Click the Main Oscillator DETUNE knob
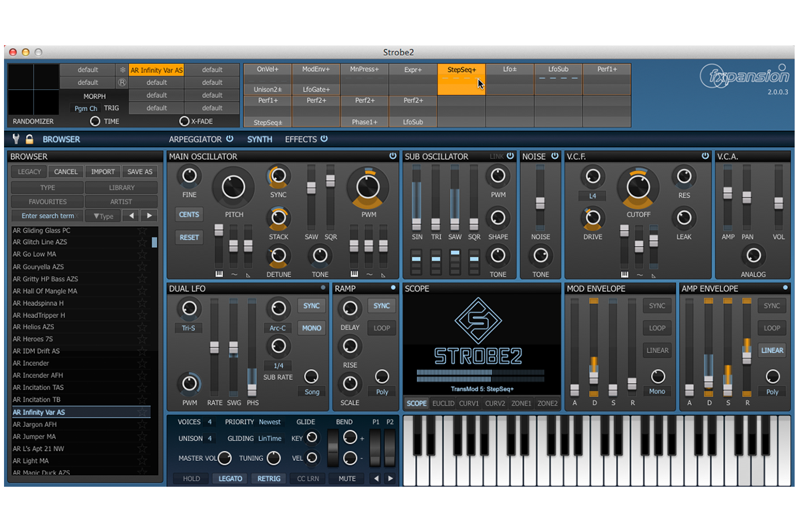This screenshot has height=532, width=798. pos(279,256)
